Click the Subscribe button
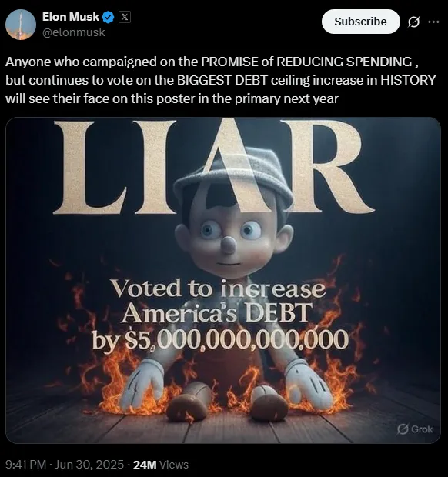Screen dimensions: 448x477 click(361, 22)
